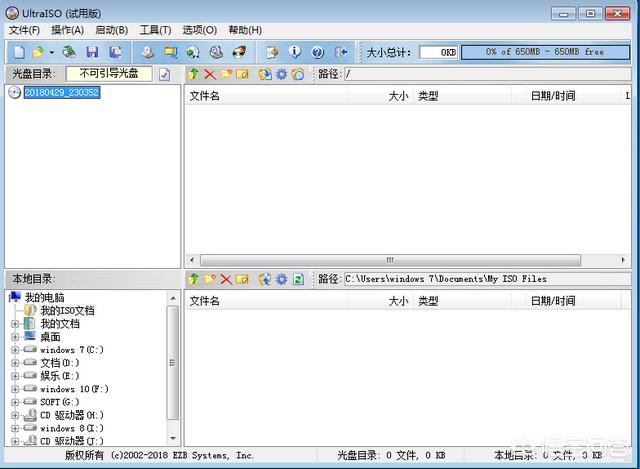Screen dimensions: 640x469
Task: Open the Info toolbar icon
Action: 295,52
